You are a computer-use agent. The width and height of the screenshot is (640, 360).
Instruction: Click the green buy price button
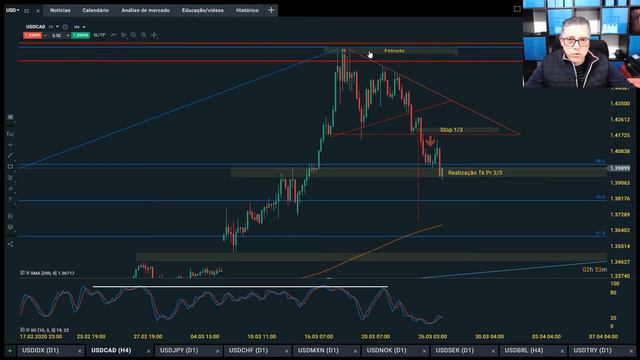coord(80,36)
